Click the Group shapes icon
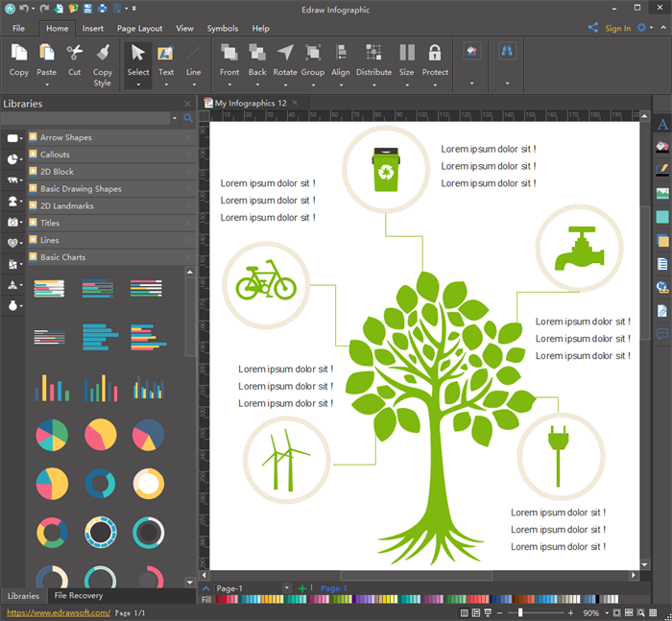 313,53
